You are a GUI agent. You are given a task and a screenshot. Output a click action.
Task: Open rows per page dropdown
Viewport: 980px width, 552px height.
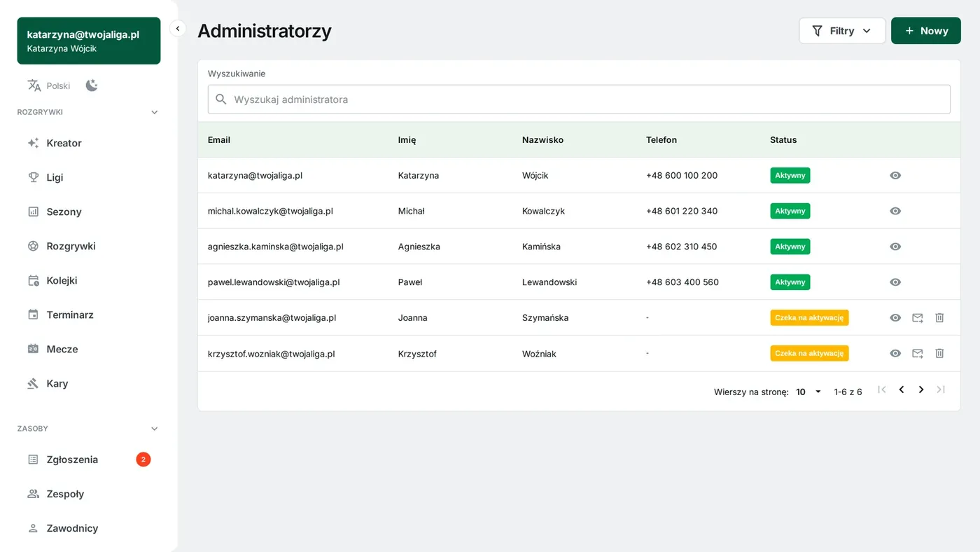(x=809, y=392)
